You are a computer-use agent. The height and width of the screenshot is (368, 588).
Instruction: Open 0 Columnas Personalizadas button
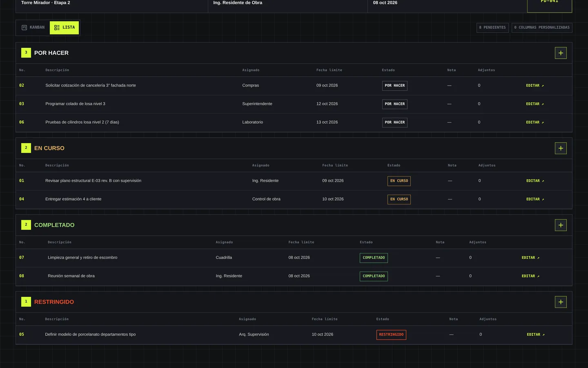(542, 28)
